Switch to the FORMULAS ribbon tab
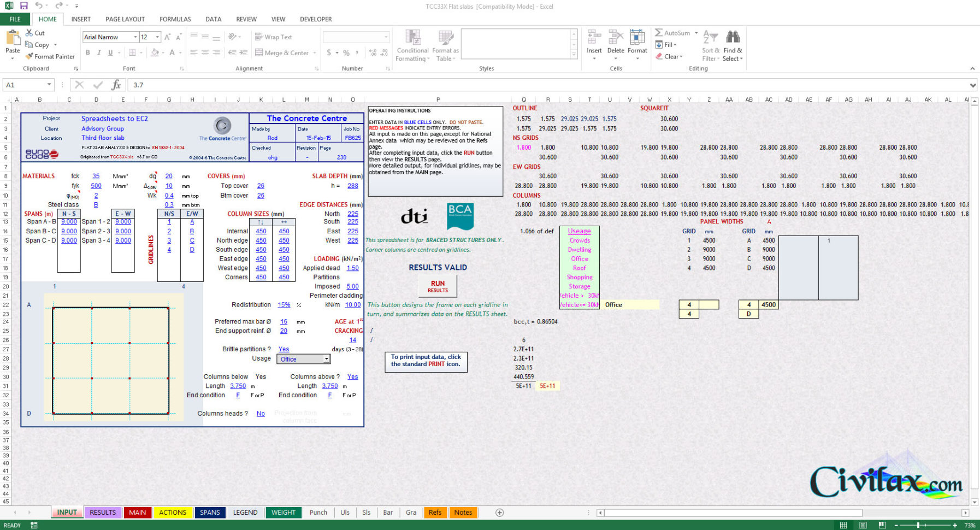The image size is (980, 530). pyautogui.click(x=175, y=19)
